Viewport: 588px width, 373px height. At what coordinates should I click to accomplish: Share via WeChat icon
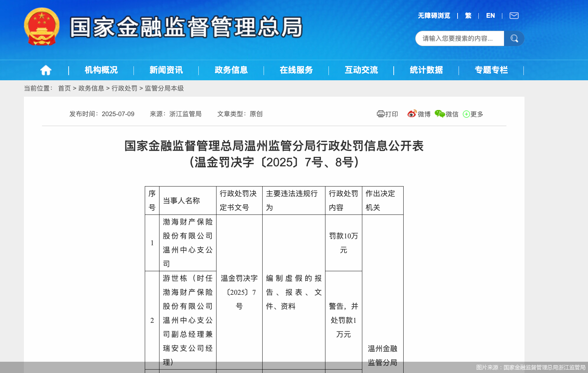click(440, 114)
